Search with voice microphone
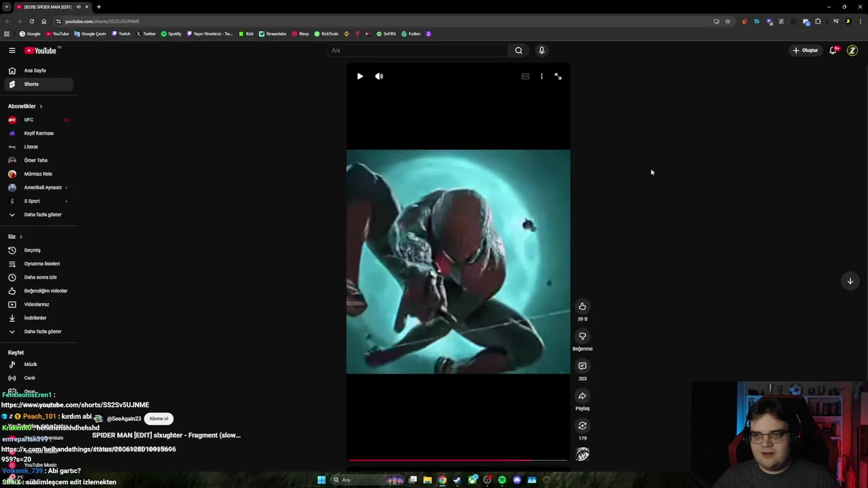 [541, 50]
